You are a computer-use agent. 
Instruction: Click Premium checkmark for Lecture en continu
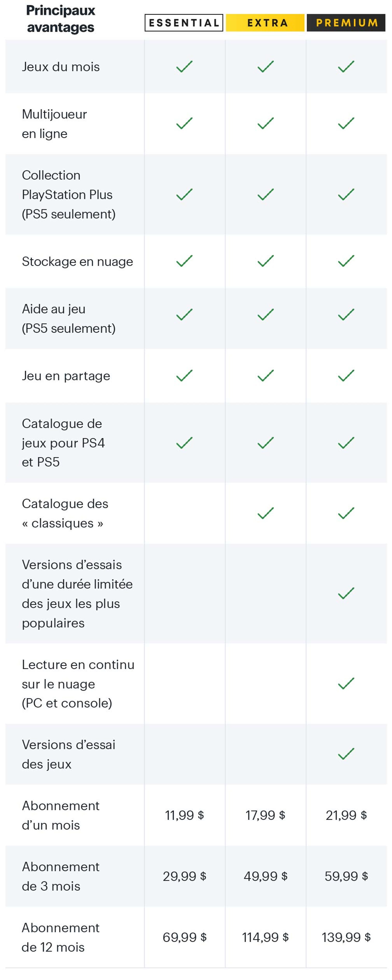click(x=346, y=684)
